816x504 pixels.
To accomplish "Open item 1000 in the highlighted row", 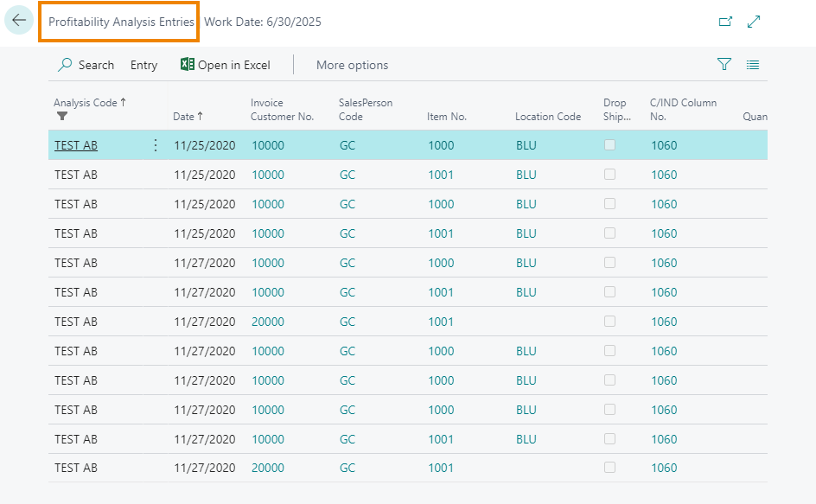I will point(441,145).
